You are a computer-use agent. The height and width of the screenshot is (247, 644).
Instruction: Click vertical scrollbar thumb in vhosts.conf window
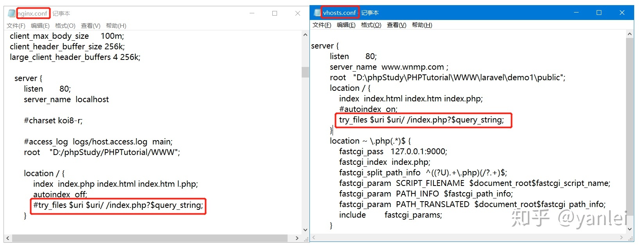pos(630,126)
